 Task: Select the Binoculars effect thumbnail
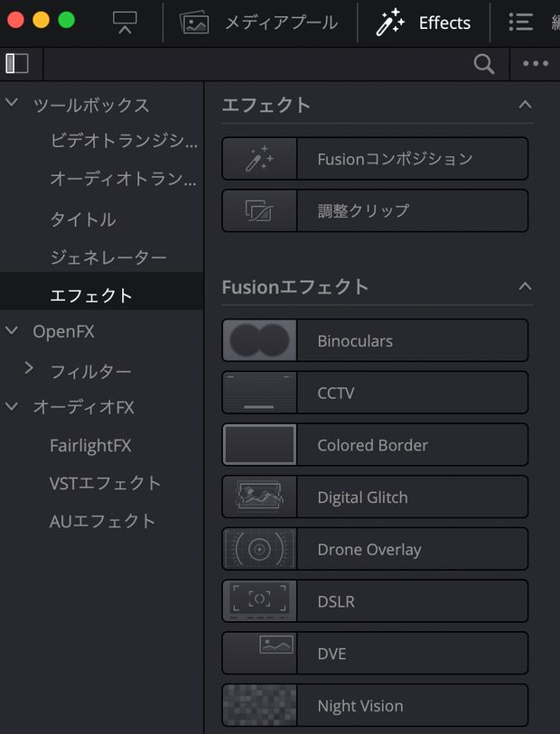click(259, 340)
